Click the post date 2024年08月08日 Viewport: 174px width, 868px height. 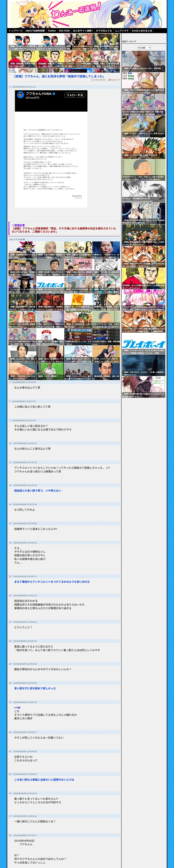98,80
